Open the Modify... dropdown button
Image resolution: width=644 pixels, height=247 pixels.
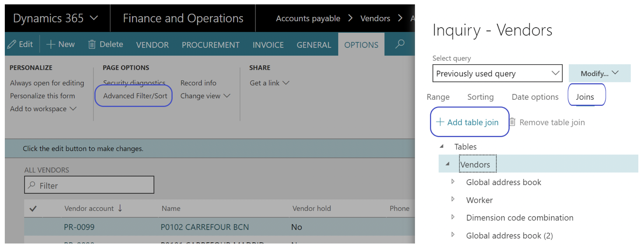599,73
